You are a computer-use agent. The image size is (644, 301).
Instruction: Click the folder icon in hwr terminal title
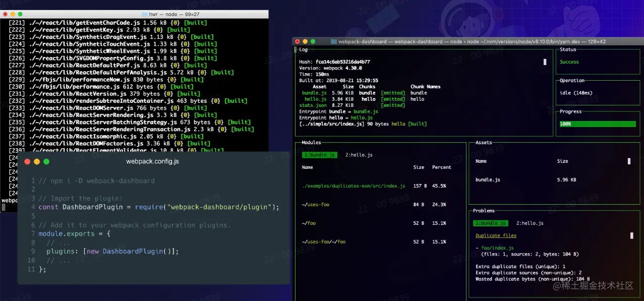point(145,14)
